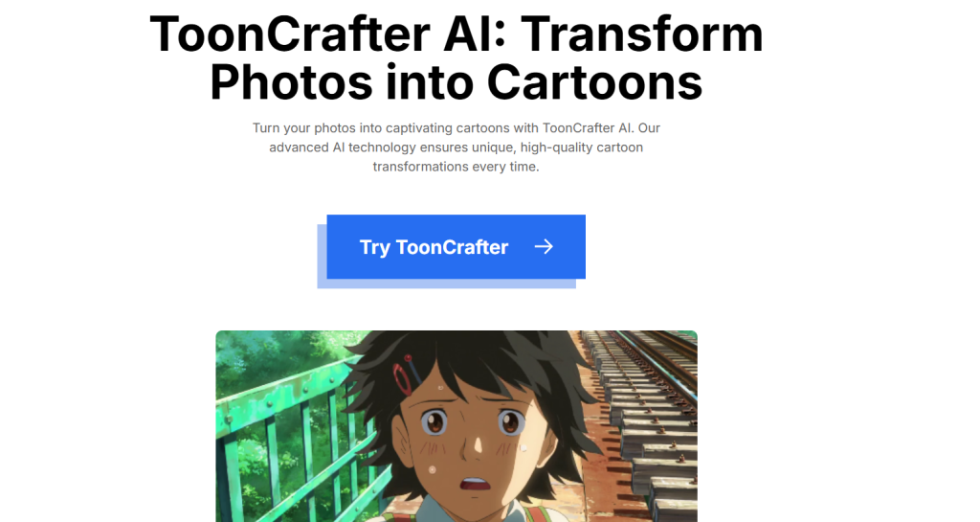Click the line 'advanced AI technology ensures unique'
980x522 pixels.
click(457, 148)
